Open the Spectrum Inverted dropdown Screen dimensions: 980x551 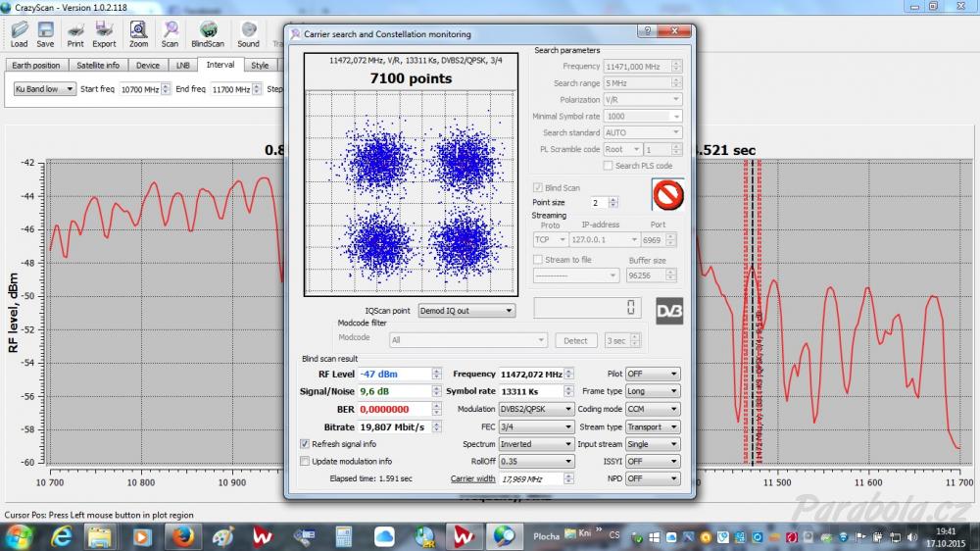[x=536, y=444]
